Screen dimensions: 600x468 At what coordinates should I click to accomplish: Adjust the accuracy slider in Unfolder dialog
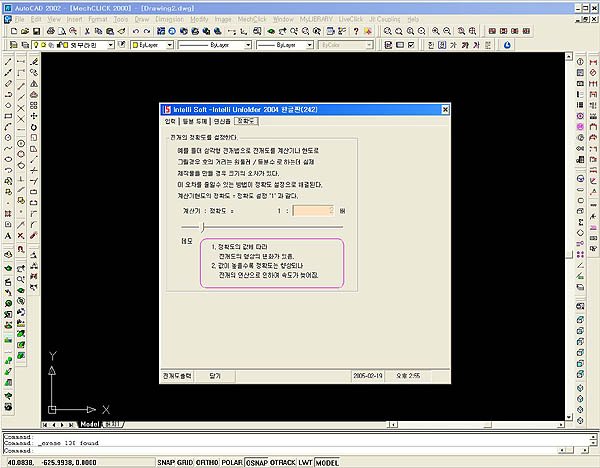tap(203, 227)
